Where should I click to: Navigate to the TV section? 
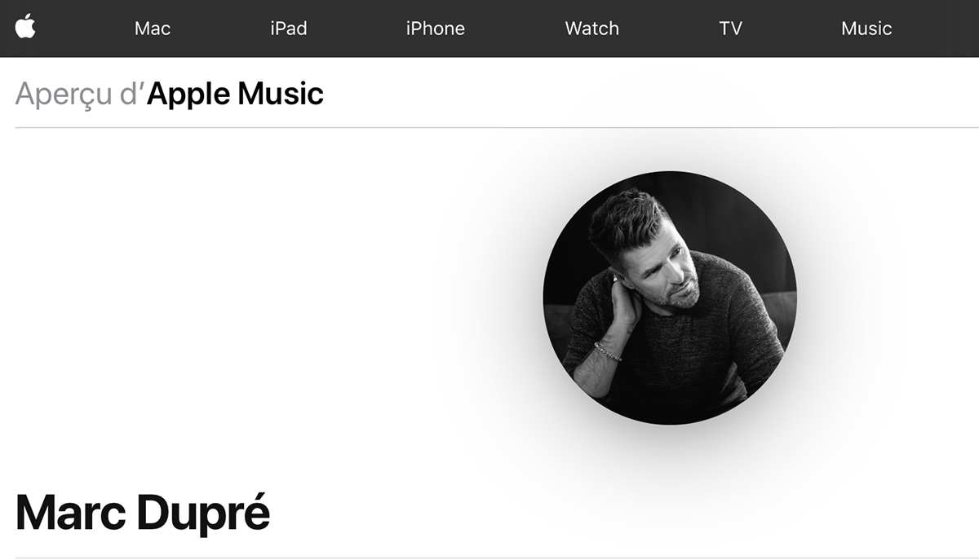(x=731, y=29)
